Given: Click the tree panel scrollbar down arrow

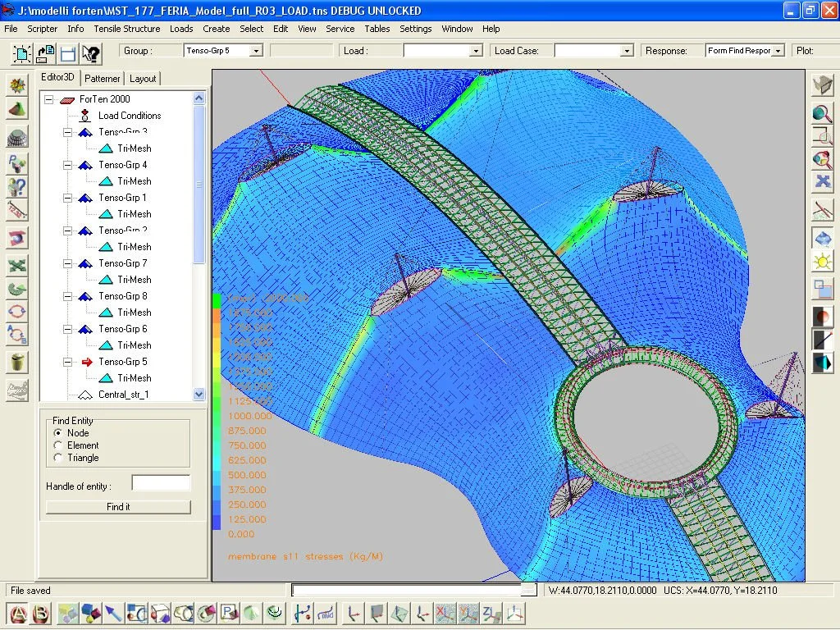Looking at the screenshot, I should 199,394.
